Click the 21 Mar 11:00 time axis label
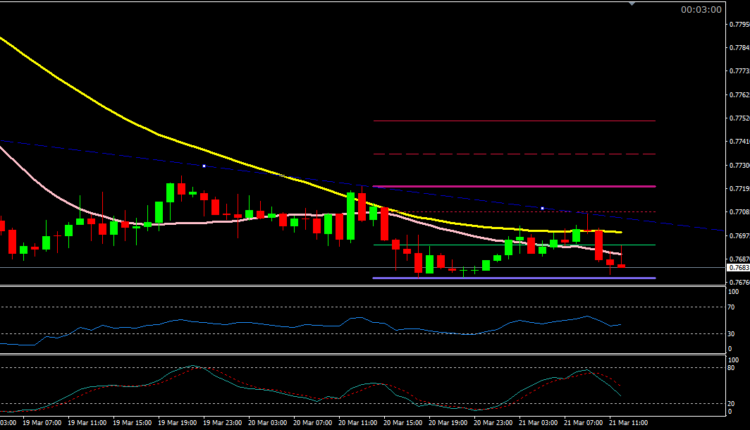The width and height of the screenshot is (750, 430). point(629,423)
